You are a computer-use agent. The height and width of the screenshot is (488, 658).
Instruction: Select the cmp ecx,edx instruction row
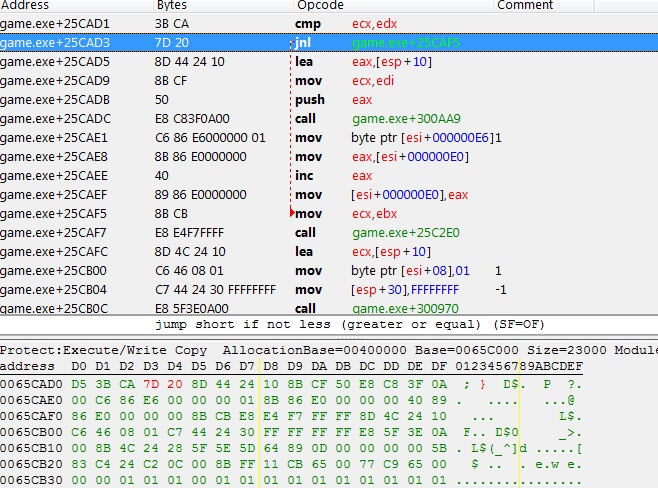click(x=329, y=23)
